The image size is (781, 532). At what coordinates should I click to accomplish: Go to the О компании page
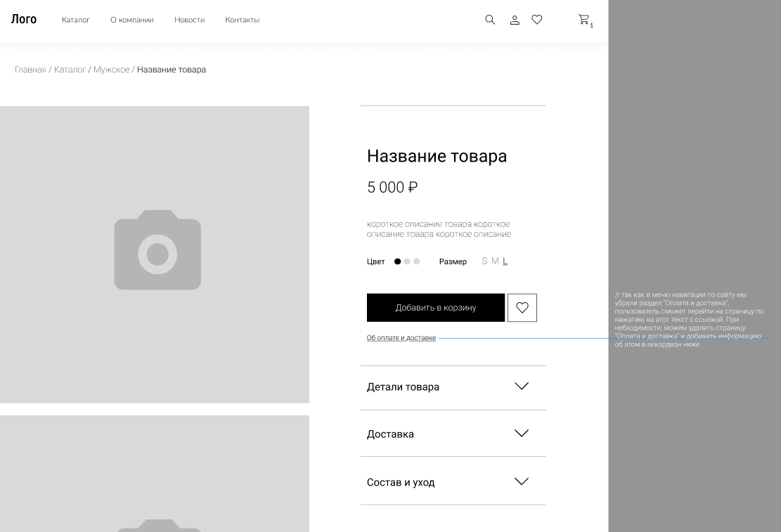click(x=131, y=20)
